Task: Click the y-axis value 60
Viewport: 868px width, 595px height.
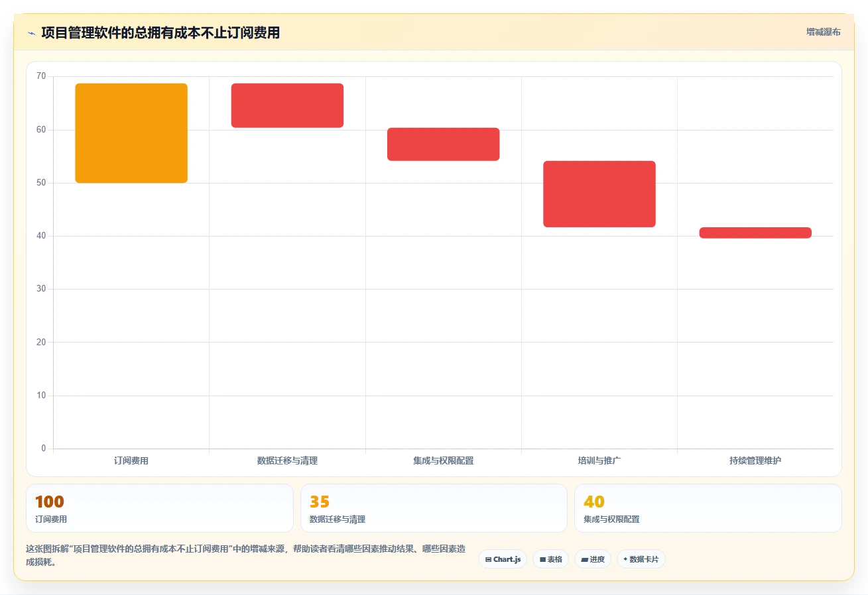Action: pyautogui.click(x=41, y=130)
